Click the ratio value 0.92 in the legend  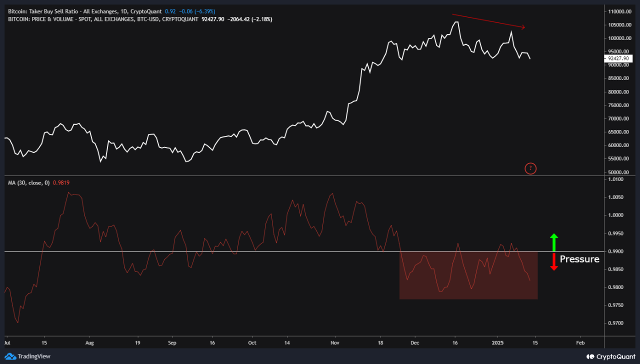click(170, 11)
